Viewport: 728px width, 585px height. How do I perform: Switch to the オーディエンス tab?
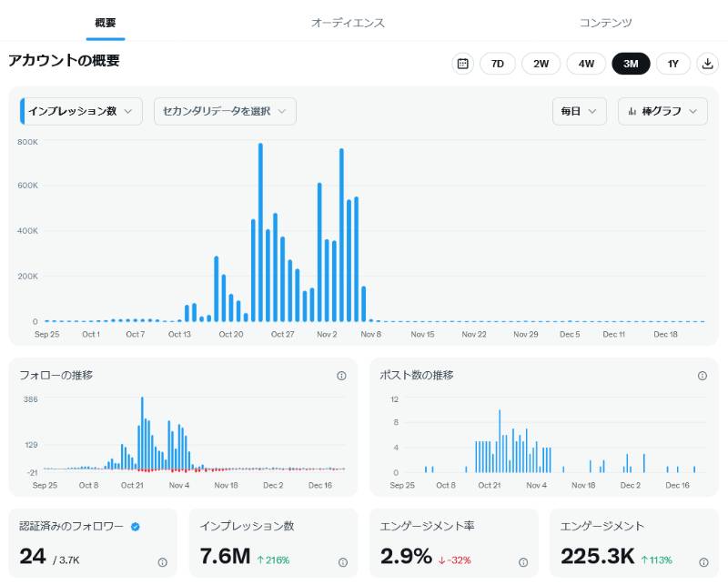click(348, 22)
